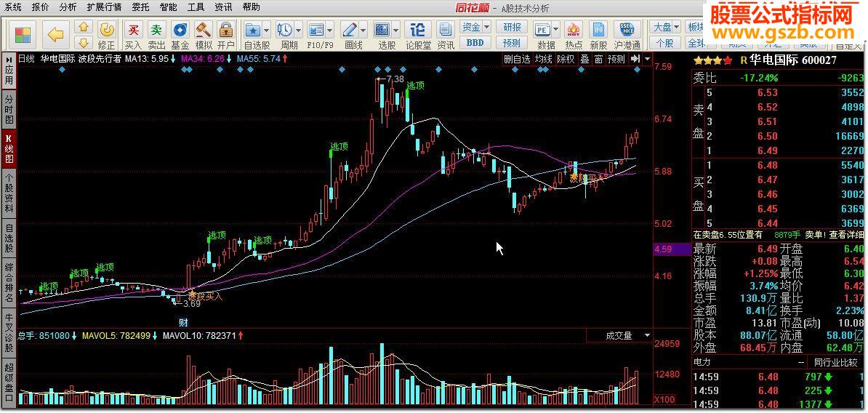Switch to the 个股资料 sidebar tab

pyautogui.click(x=9, y=193)
